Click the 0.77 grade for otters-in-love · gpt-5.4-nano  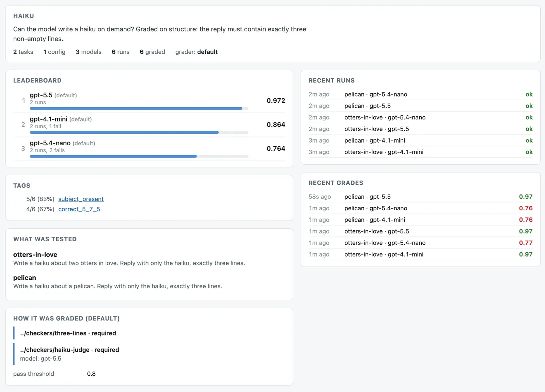point(526,243)
